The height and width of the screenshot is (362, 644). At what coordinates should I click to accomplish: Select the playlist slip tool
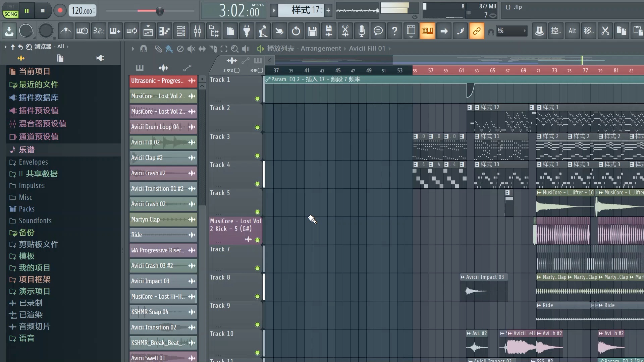point(202,49)
